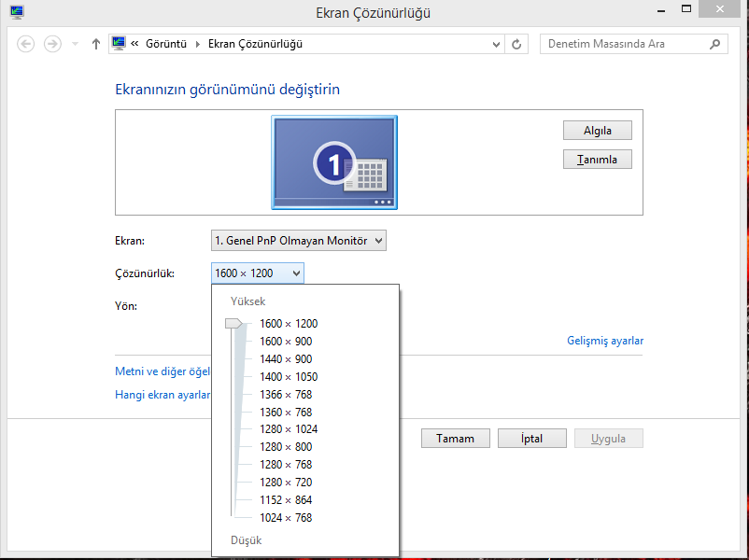
Task: Focus the Denetim Masasında Ara search box
Action: (x=634, y=44)
